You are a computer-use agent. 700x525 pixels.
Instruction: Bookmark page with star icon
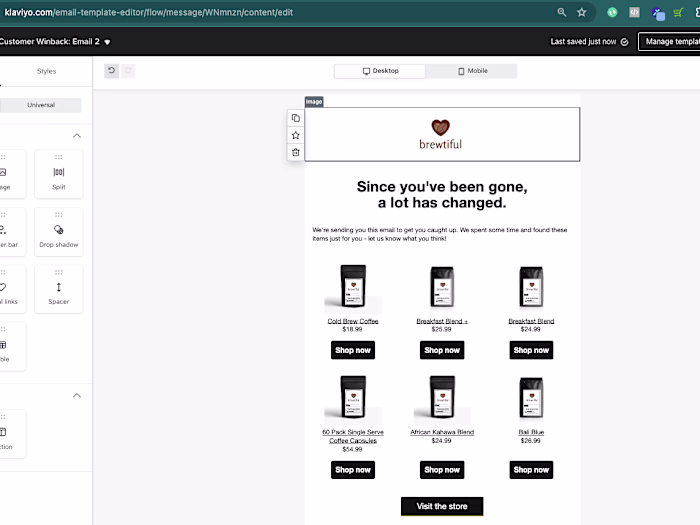click(x=582, y=12)
